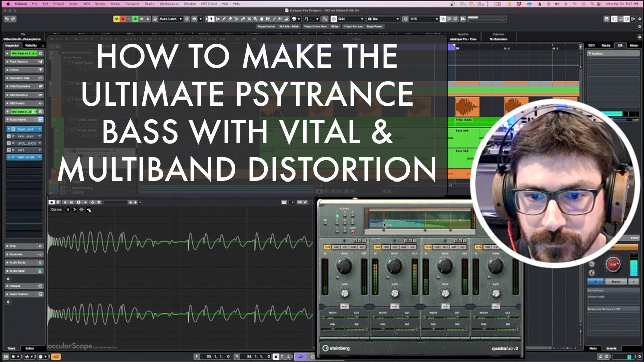Click the Steinberg logo in Quadrafuzz
This screenshot has width=644, height=362.
(x=336, y=348)
